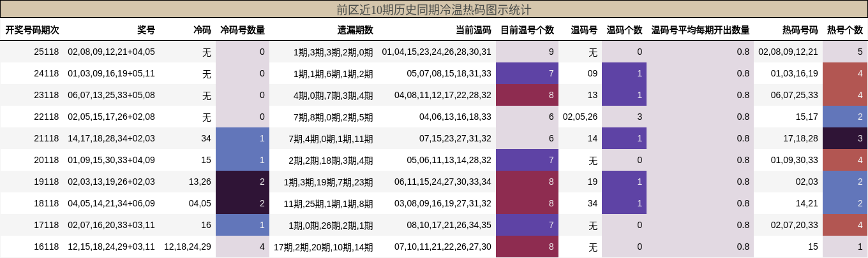
Task: Click draw numbers 02,03,13,19,26+02,03
Action: coord(111,182)
